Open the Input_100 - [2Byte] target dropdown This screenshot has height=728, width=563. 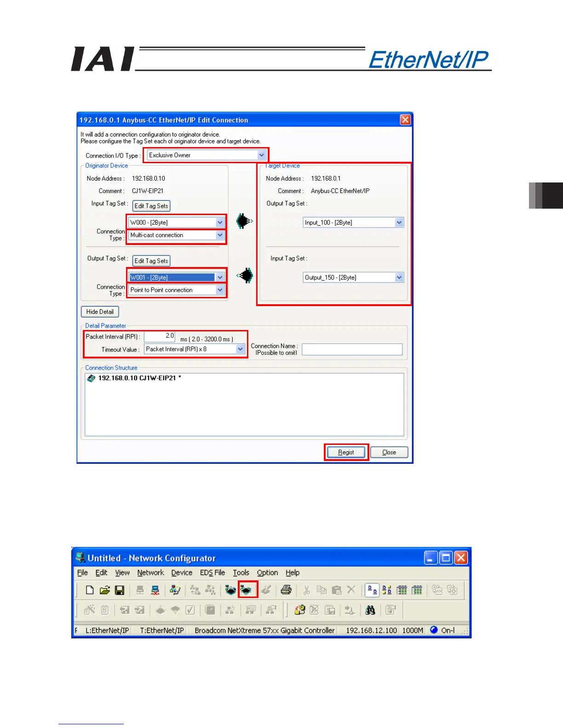[x=399, y=222]
